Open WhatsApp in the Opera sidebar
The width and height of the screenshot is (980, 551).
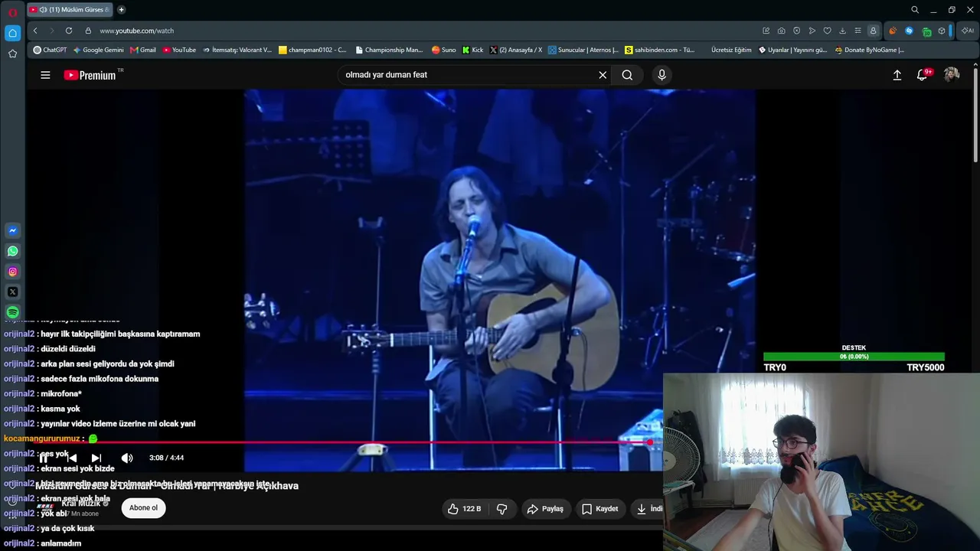click(x=12, y=251)
